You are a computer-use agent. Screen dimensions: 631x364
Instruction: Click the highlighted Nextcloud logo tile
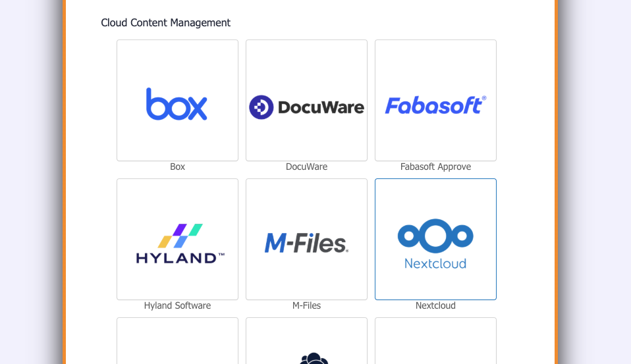point(435,240)
